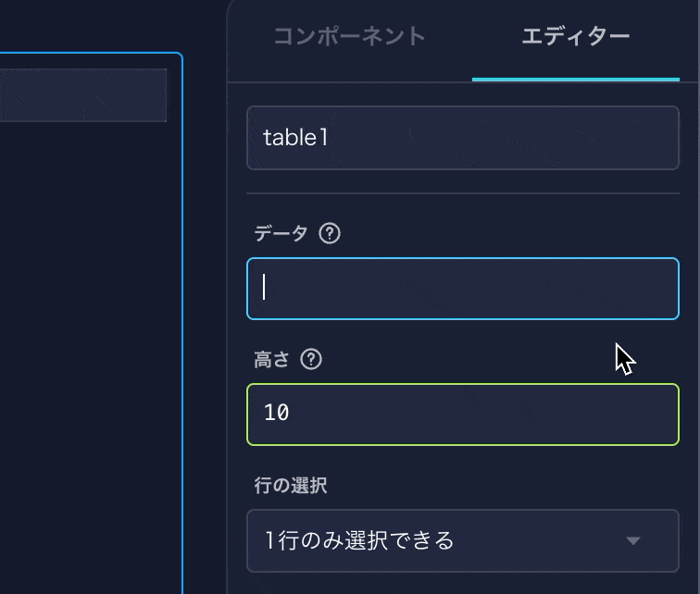The image size is (700, 594).
Task: Open the help icon beside データ
Action: point(330,234)
